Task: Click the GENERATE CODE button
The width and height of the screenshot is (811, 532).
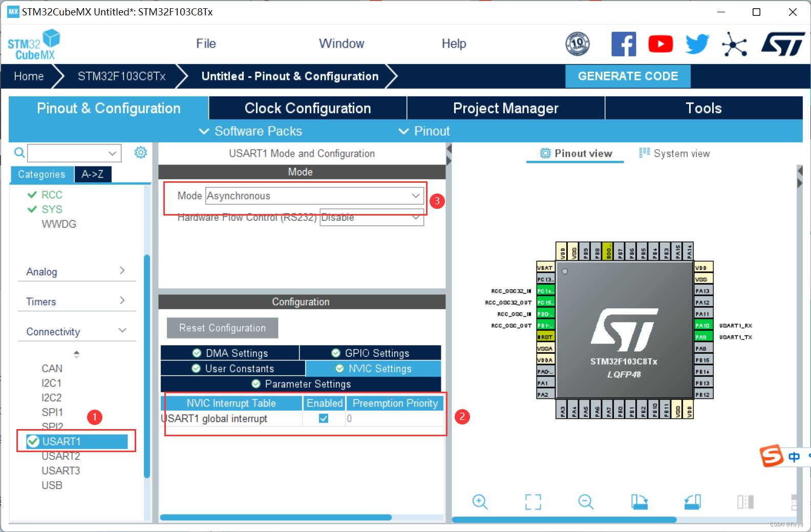Action: pos(628,76)
